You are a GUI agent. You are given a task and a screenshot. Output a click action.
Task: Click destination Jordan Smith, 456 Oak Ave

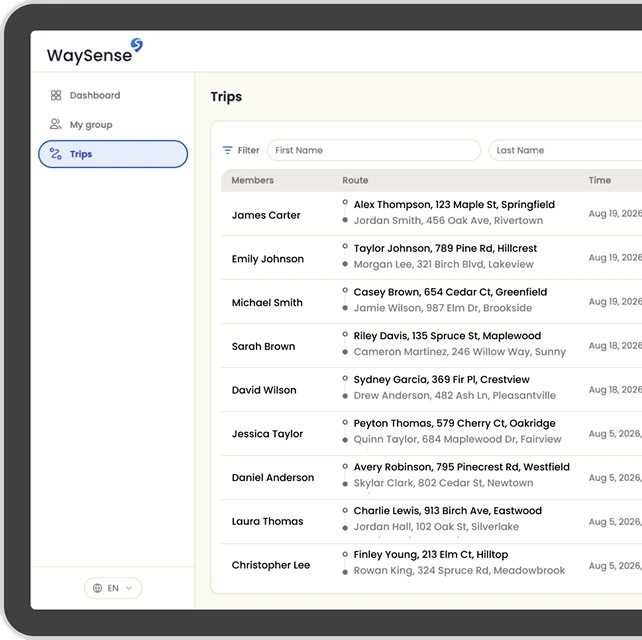tap(448, 220)
